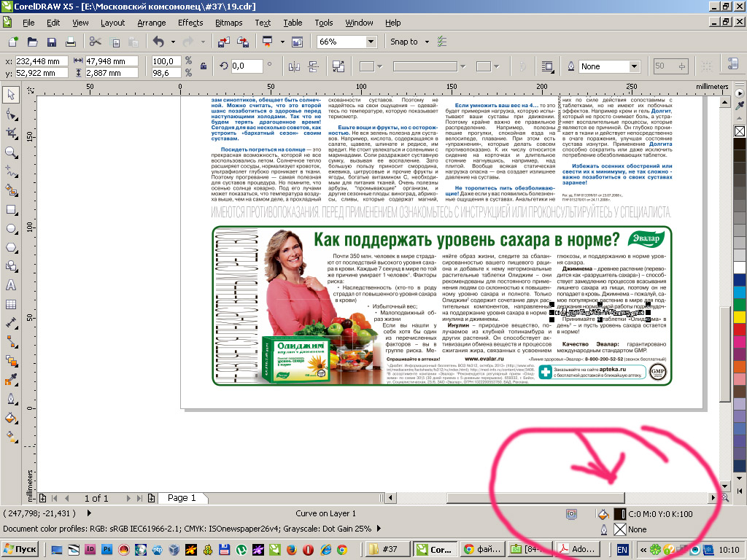Click the x position field
This screenshot has height=560, width=747.
(42, 61)
